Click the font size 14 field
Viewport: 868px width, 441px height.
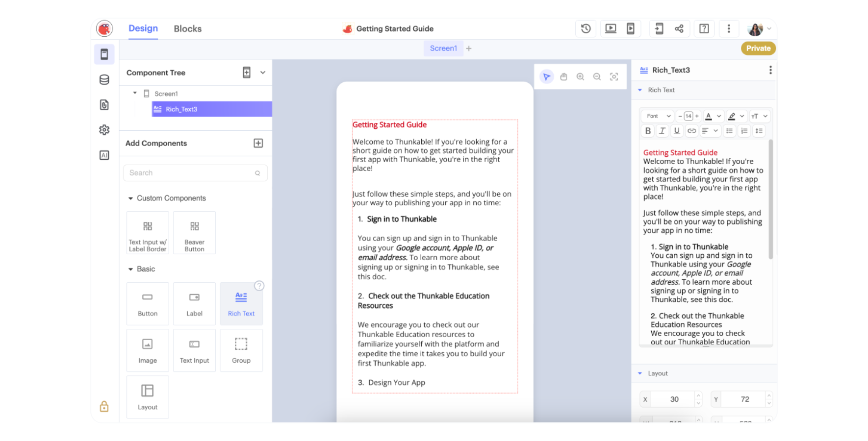689,116
